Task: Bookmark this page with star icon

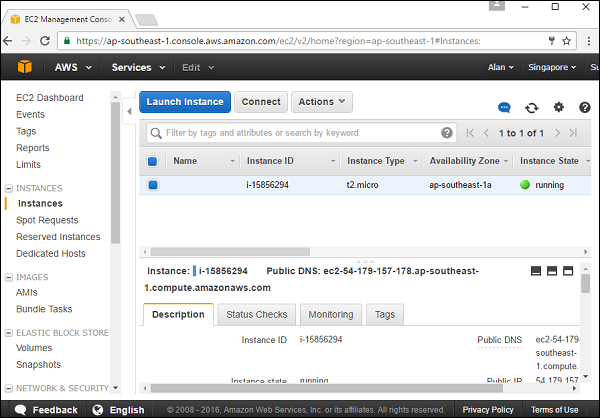Action: click(567, 41)
